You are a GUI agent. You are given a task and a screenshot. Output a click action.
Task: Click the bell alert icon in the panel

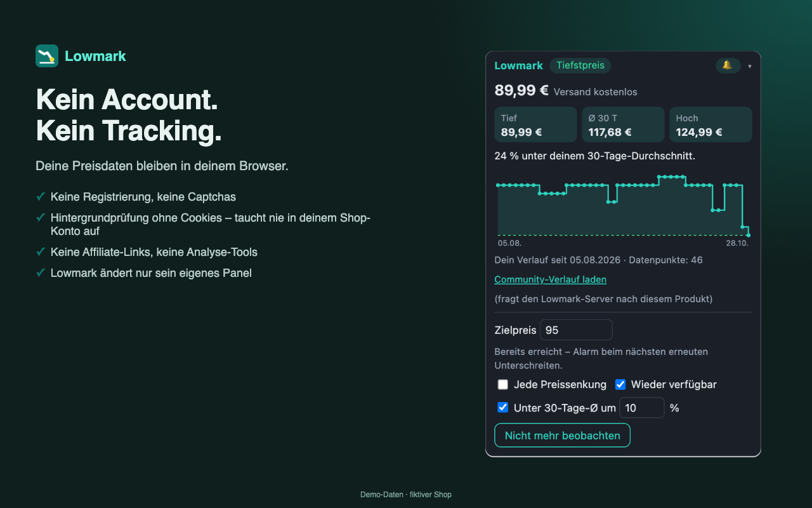pyautogui.click(x=728, y=65)
